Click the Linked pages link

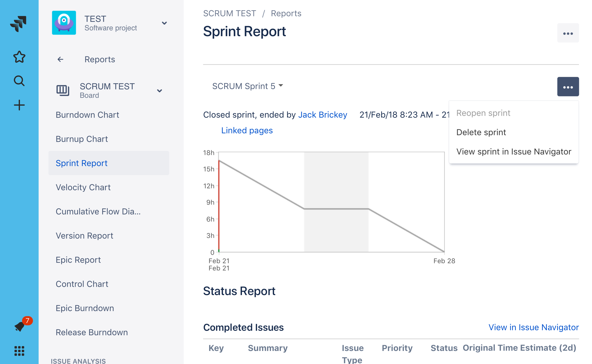click(247, 130)
